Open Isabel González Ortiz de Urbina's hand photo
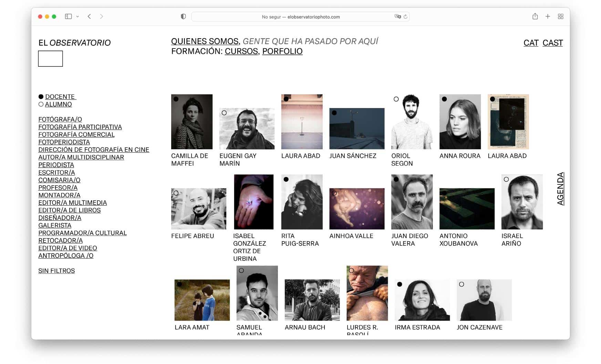 click(253, 202)
